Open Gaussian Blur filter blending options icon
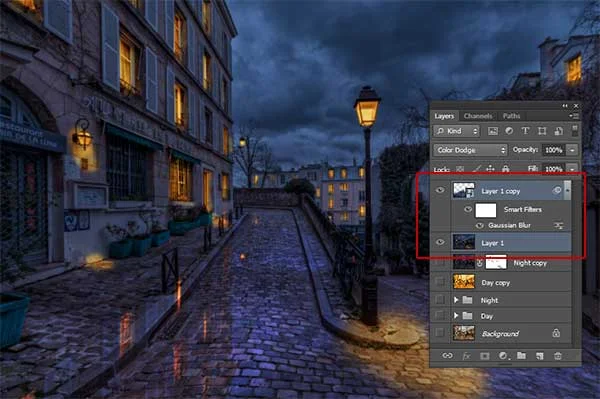600x399 pixels. click(559, 226)
